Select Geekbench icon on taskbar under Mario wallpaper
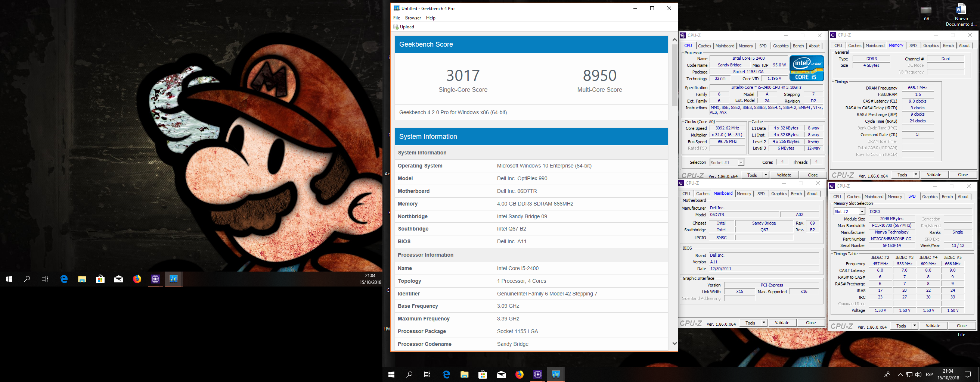The height and width of the screenshot is (382, 980). tap(173, 279)
